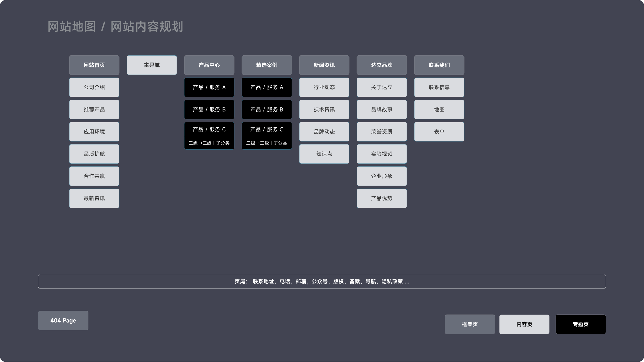Viewport: 644px width, 362px height.
Task: Open the 404 Page button
Action: pyautogui.click(x=63, y=320)
